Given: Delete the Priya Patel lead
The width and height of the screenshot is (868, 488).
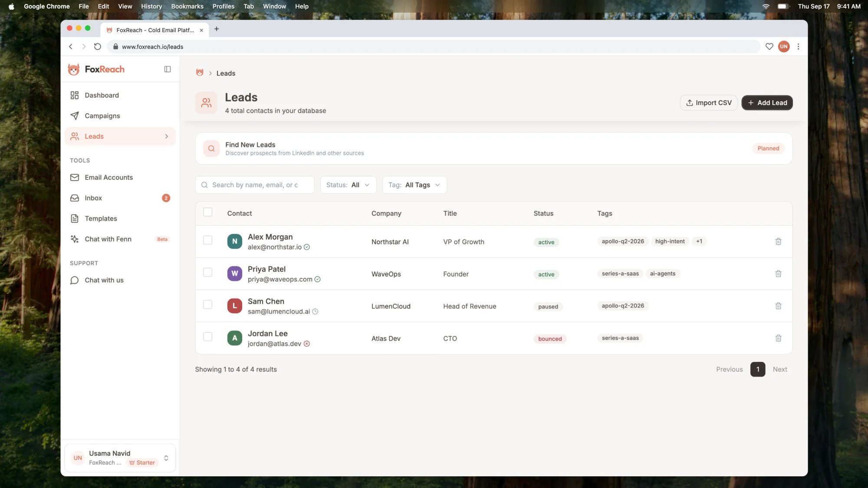Looking at the screenshot, I should 778,274.
